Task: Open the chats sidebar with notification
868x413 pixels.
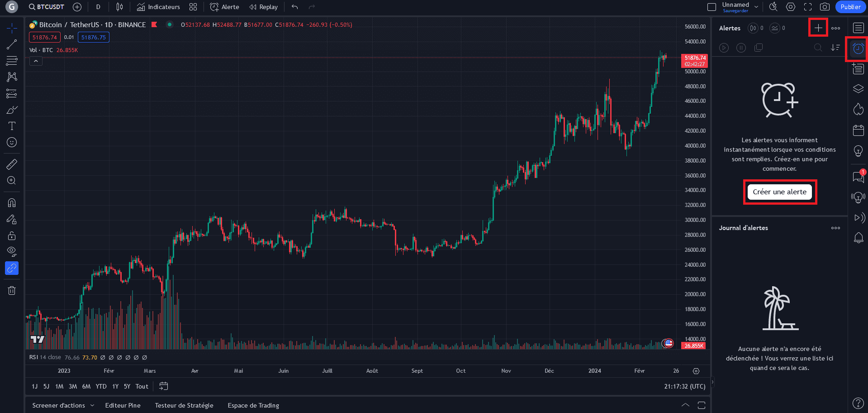Action: point(858,176)
